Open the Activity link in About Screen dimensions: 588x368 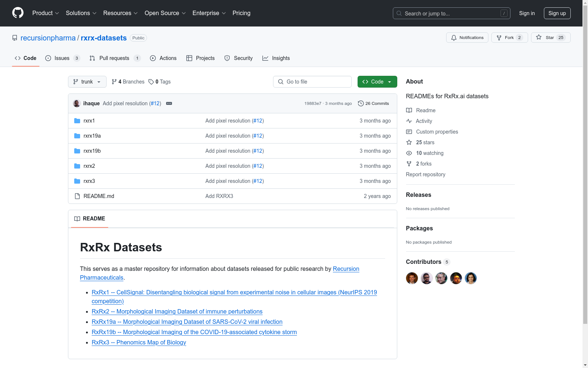coord(419,121)
